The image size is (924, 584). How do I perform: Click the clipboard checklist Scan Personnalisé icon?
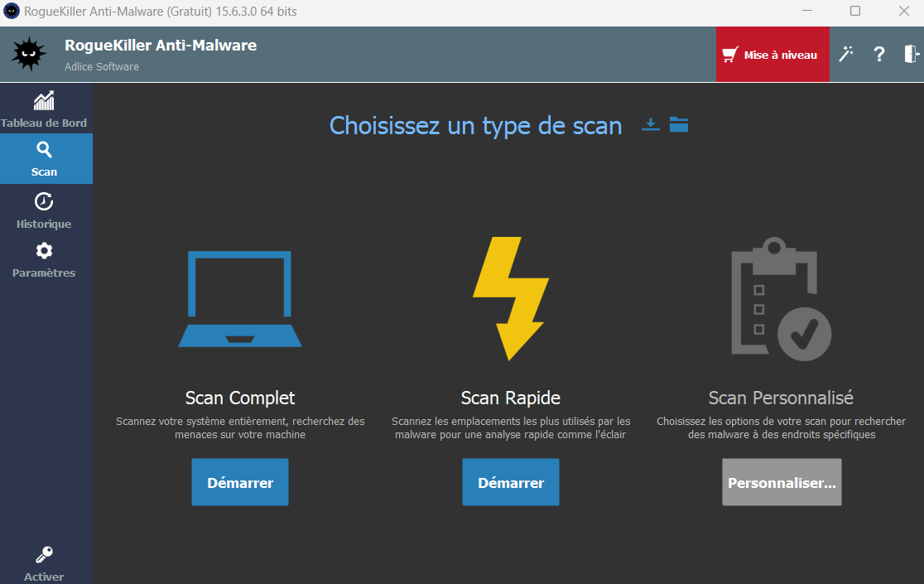[781, 299]
